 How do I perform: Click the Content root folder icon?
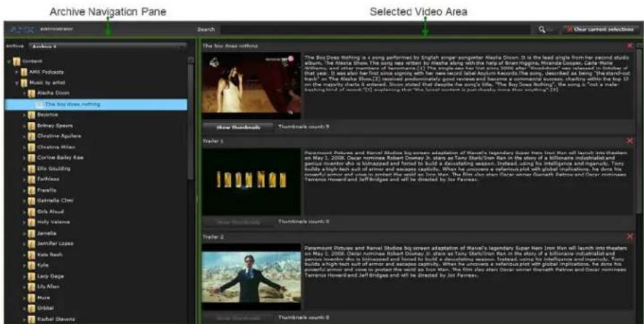pyautogui.click(x=17, y=62)
